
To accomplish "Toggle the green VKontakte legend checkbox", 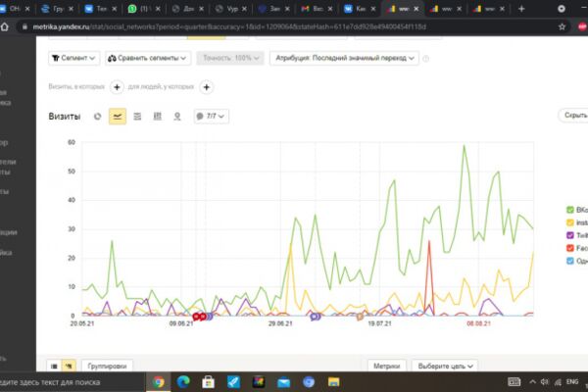I will tap(570, 210).
